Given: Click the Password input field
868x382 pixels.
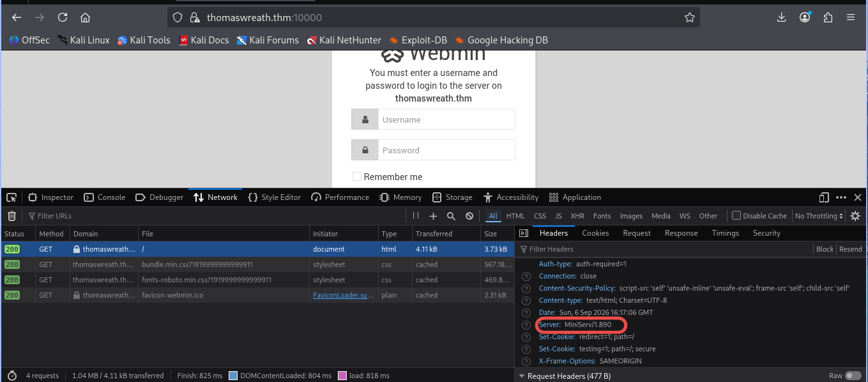Looking at the screenshot, I should pyautogui.click(x=446, y=150).
